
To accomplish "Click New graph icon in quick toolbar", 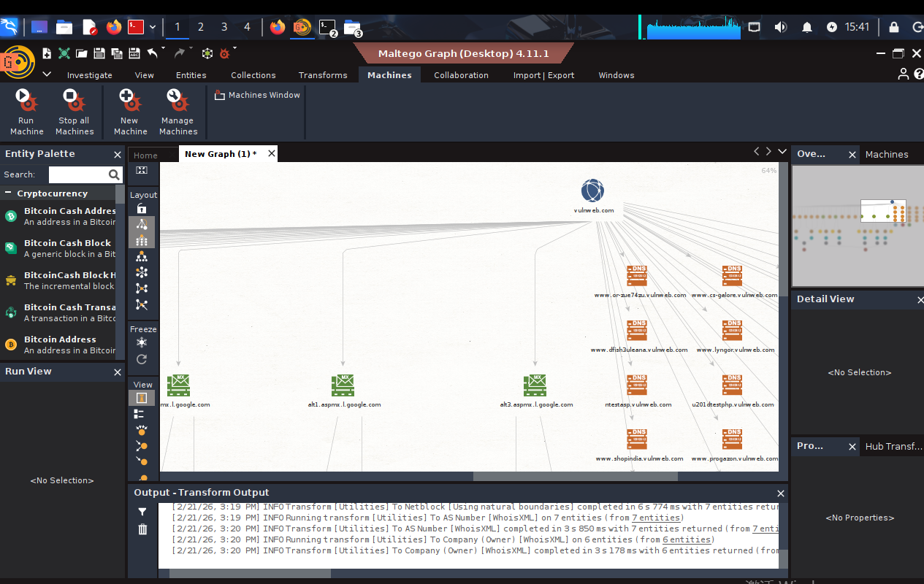I will 47,53.
